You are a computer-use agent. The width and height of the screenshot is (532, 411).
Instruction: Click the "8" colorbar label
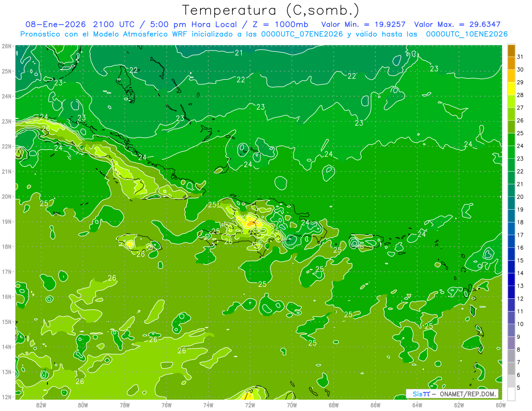(x=519, y=349)
